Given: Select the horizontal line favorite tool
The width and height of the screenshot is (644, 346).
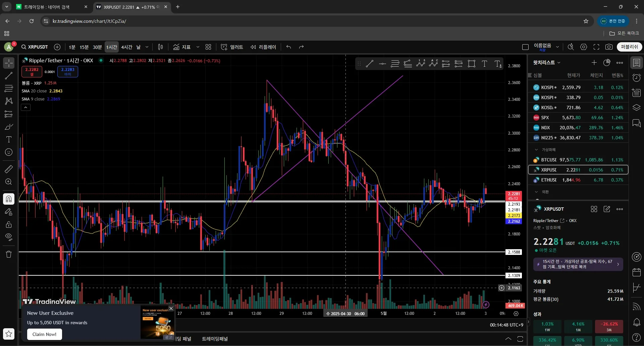Looking at the screenshot, I should pyautogui.click(x=382, y=63).
